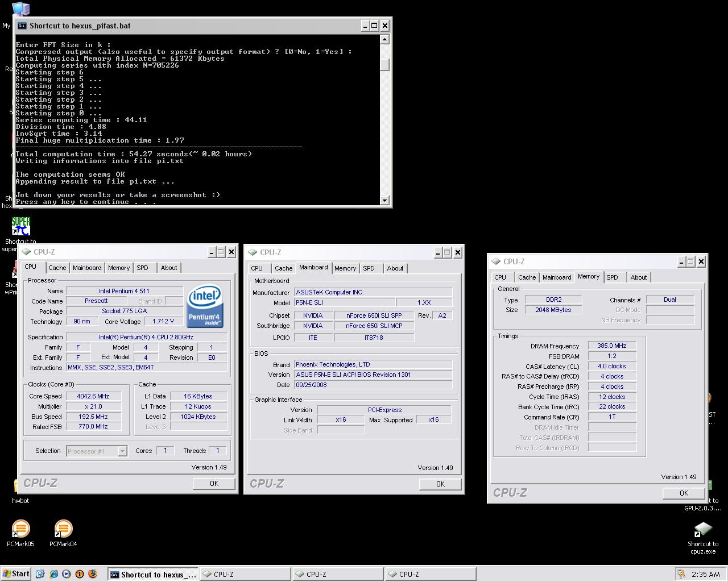Click the processor name Intel Pentium 4 511
728x582 pixels.
(x=124, y=291)
